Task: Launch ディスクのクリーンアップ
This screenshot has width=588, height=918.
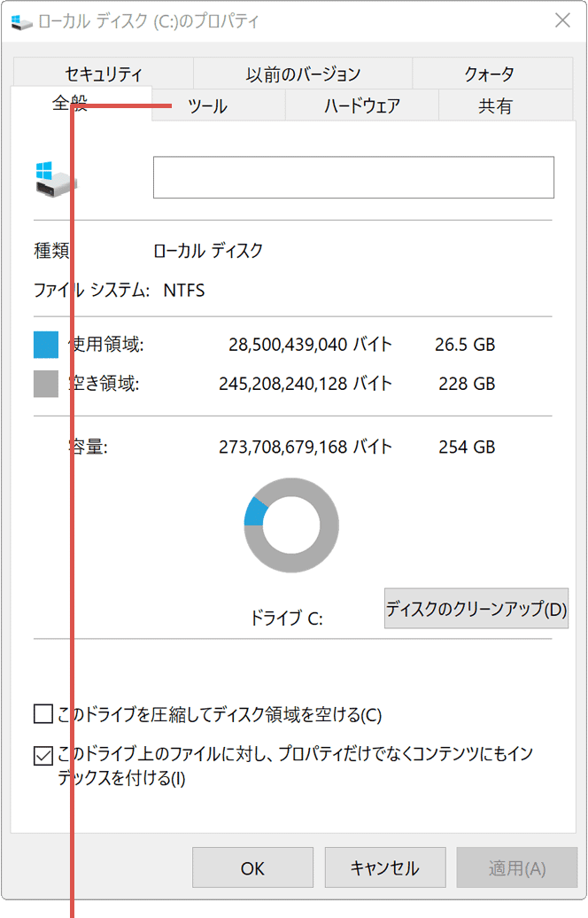Action: pos(476,608)
